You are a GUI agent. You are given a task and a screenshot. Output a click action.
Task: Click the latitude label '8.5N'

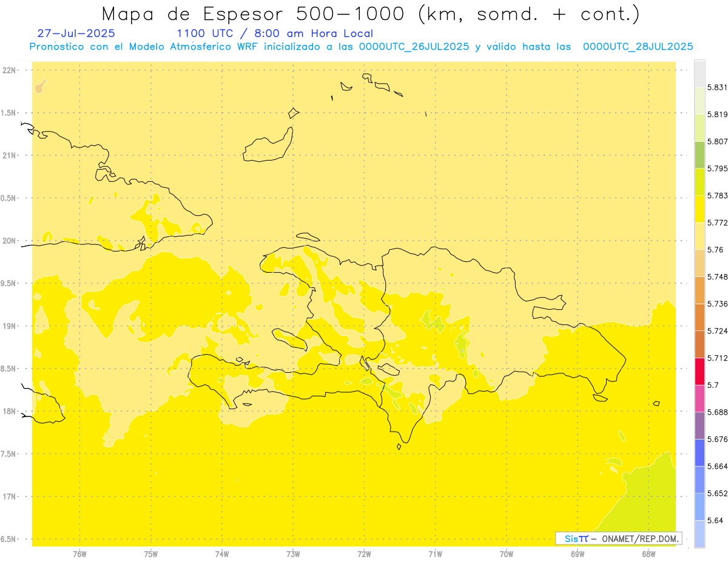click(9, 369)
